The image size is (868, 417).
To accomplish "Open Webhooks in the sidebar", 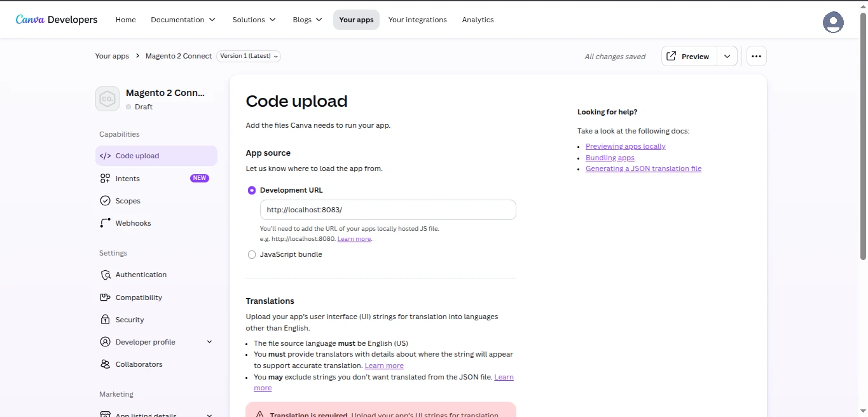I will [156, 223].
